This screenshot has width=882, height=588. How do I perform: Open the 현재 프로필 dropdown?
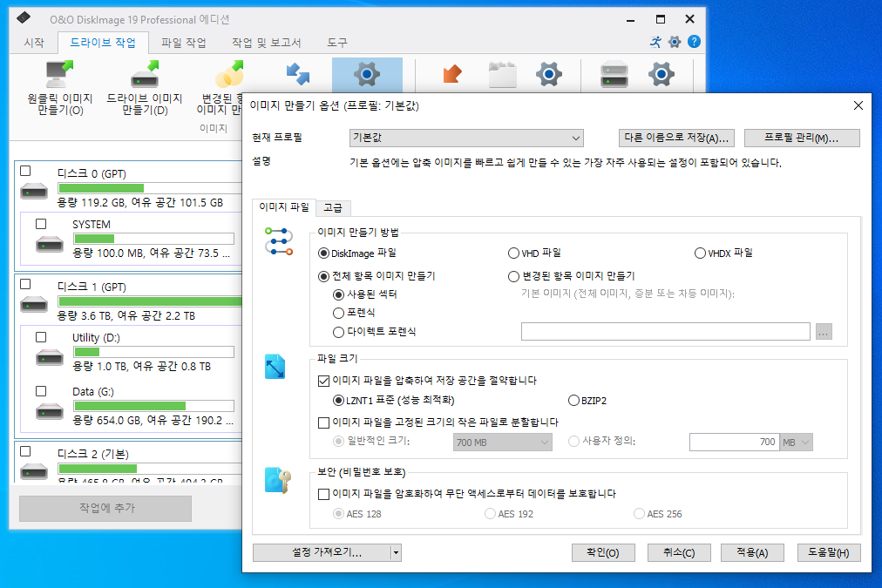[x=466, y=138]
